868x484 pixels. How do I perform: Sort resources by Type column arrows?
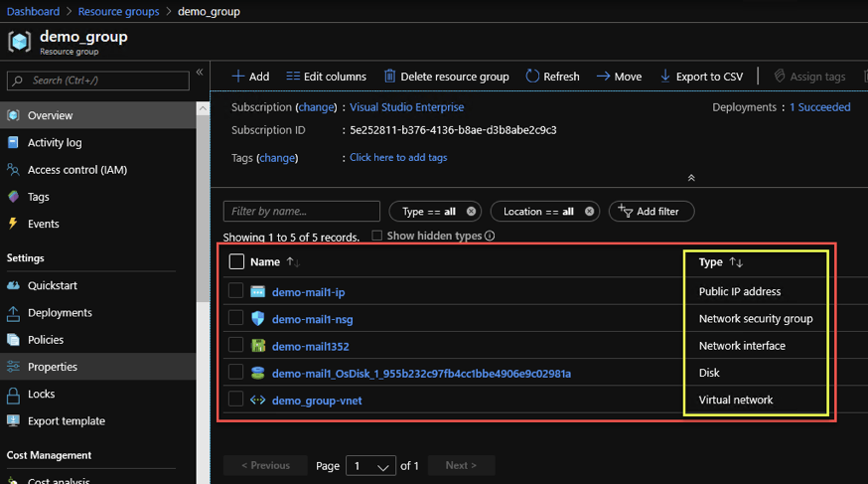pos(736,262)
